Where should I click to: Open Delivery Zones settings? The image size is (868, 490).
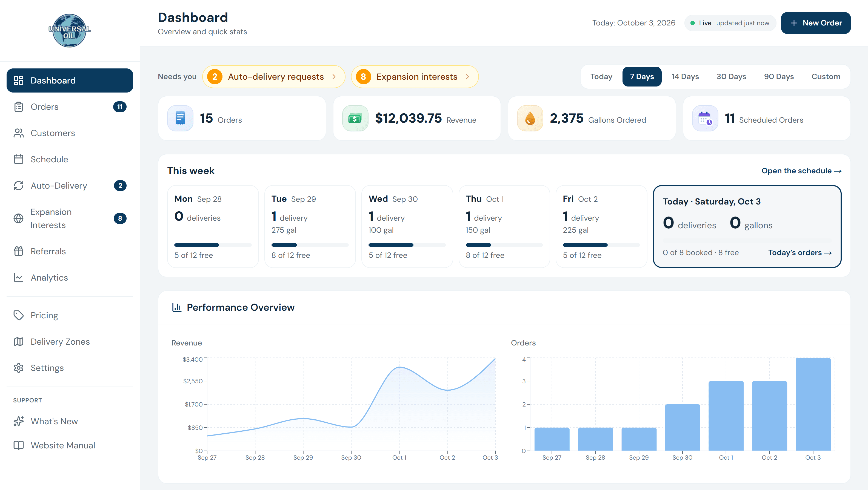(x=70, y=342)
